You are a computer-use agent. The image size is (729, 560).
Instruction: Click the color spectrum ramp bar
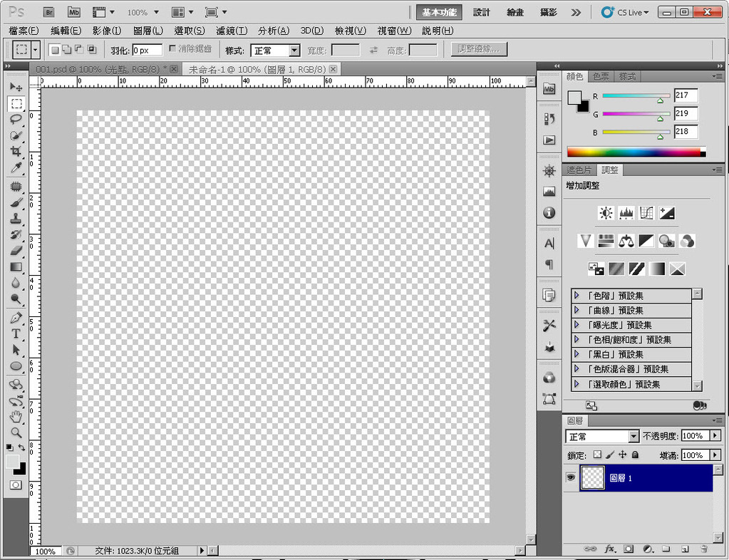633,152
